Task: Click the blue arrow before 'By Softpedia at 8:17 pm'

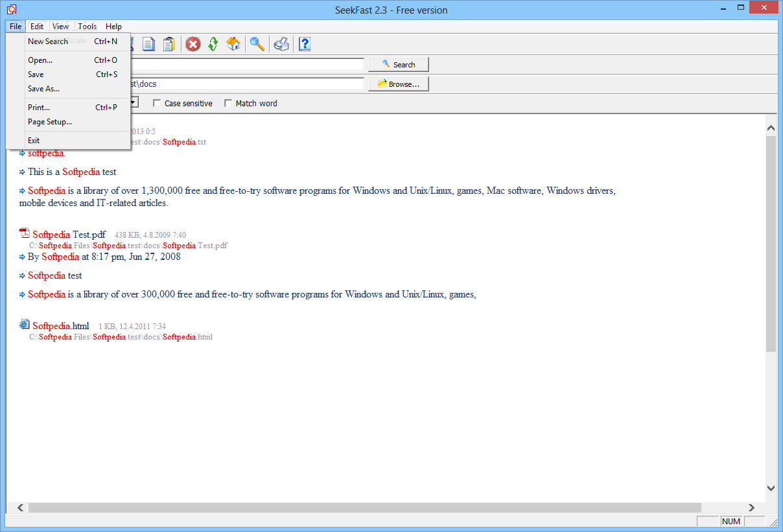Action: click(x=22, y=257)
